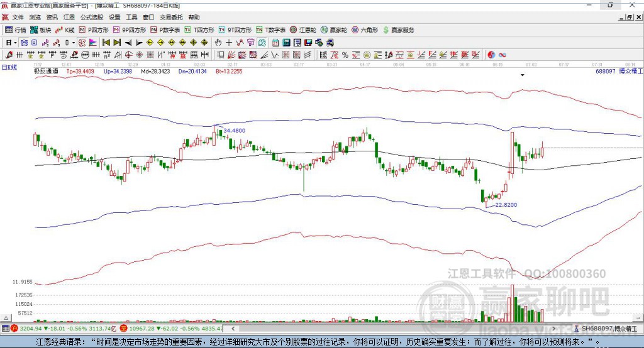Click the 688097 博众精工 stock label
Viewport: 644px width, 348px height.
(619, 71)
